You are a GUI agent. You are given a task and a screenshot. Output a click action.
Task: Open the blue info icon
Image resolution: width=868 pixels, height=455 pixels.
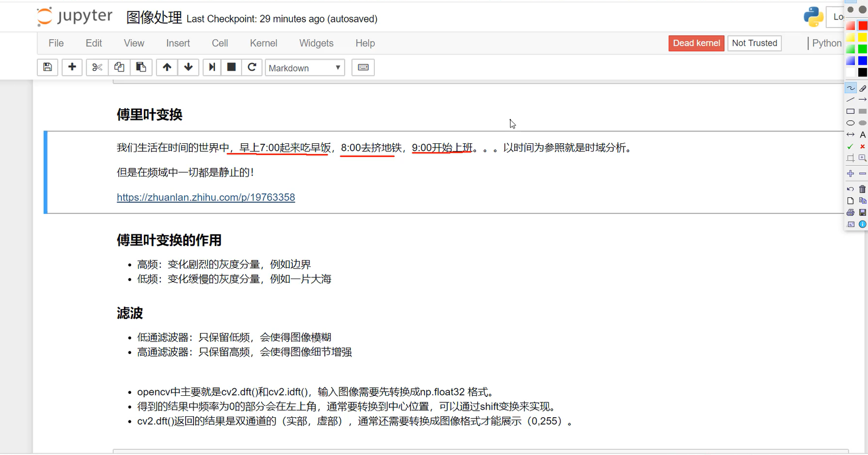[862, 224]
